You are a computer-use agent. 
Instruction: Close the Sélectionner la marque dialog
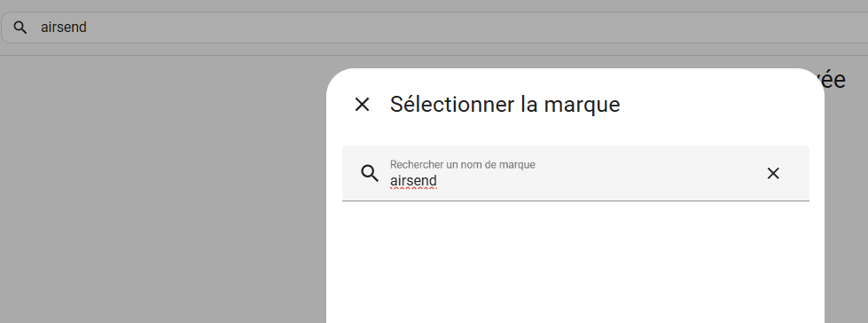(x=362, y=104)
